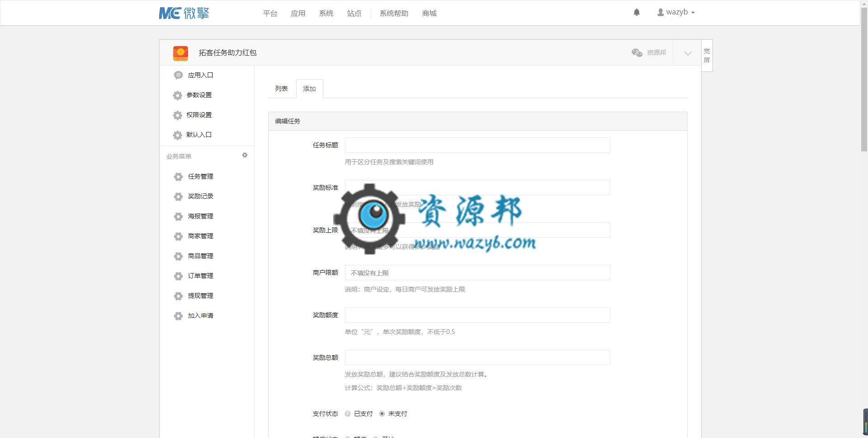Screen dimensions: 868x438
Task: Toggle the 宽屏 wide-screen switch
Action: coord(707,56)
